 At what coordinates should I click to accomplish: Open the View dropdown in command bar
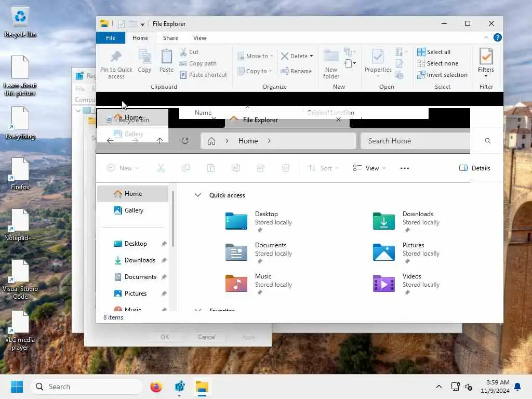point(369,168)
